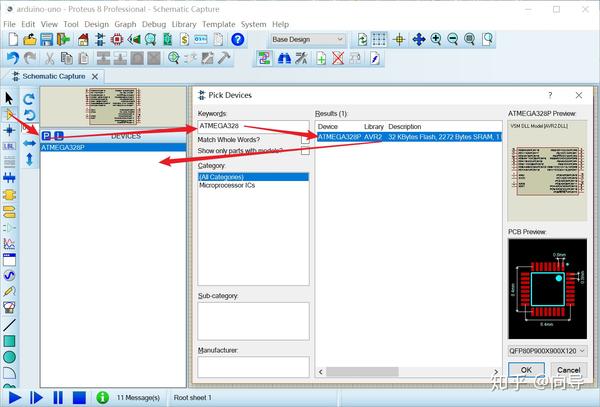
Task: Click the pan/move arrows icon
Action: [419, 39]
